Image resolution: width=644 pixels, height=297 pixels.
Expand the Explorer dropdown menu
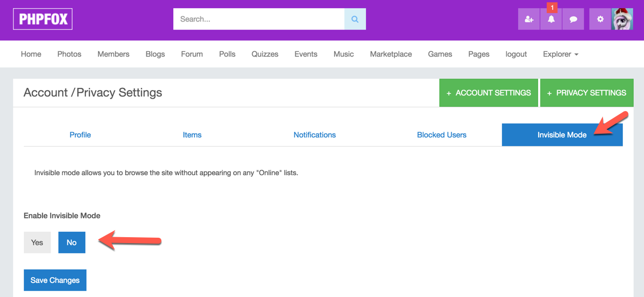(560, 54)
